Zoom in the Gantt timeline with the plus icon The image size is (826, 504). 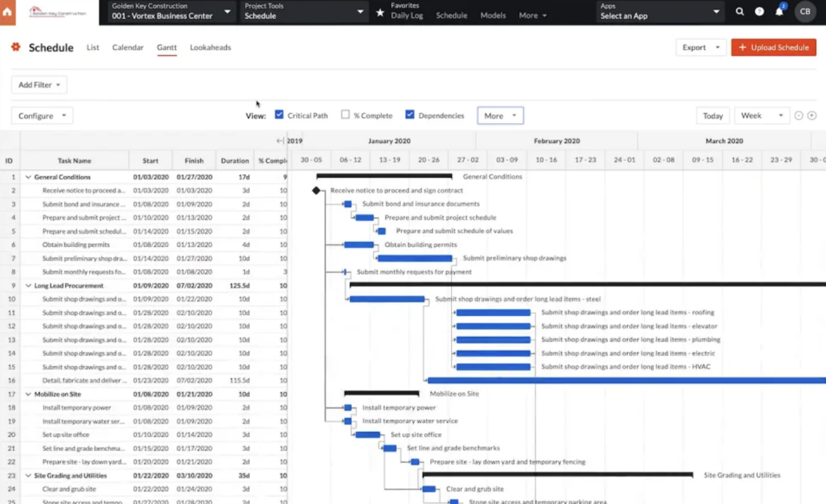click(812, 115)
